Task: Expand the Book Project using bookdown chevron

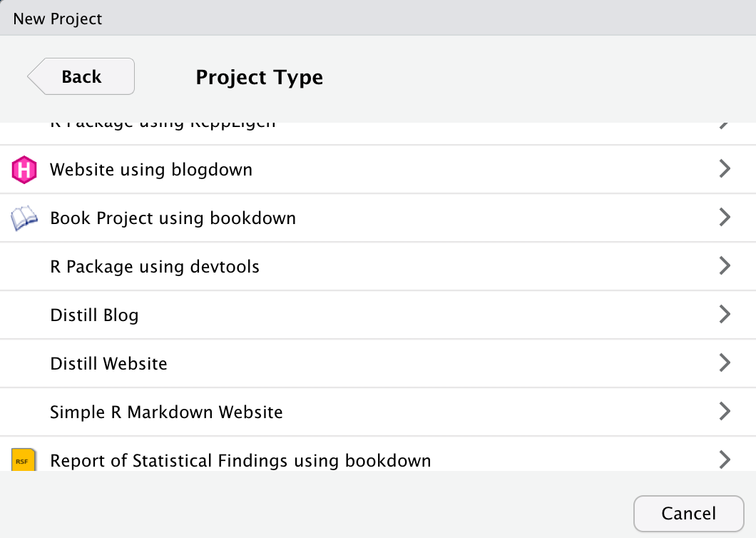Action: 725,218
